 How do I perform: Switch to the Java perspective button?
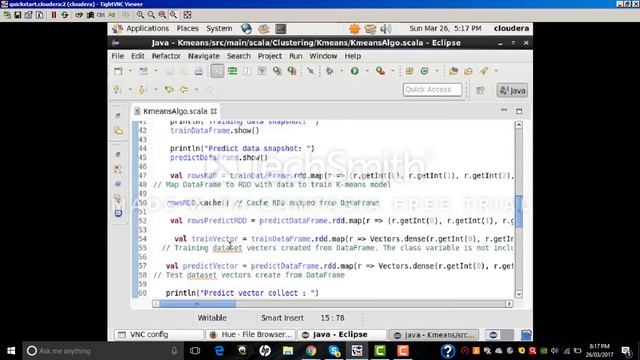click(x=512, y=90)
